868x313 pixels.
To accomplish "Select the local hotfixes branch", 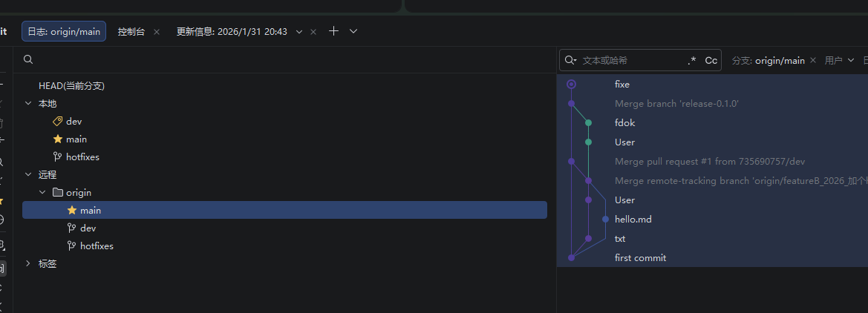I will [82, 156].
